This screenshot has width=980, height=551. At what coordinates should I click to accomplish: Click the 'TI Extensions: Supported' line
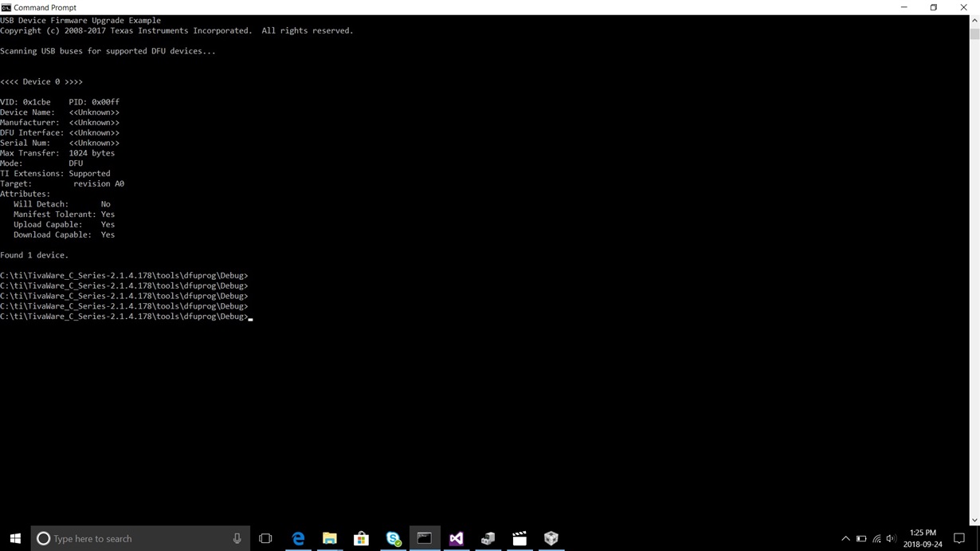pos(55,173)
